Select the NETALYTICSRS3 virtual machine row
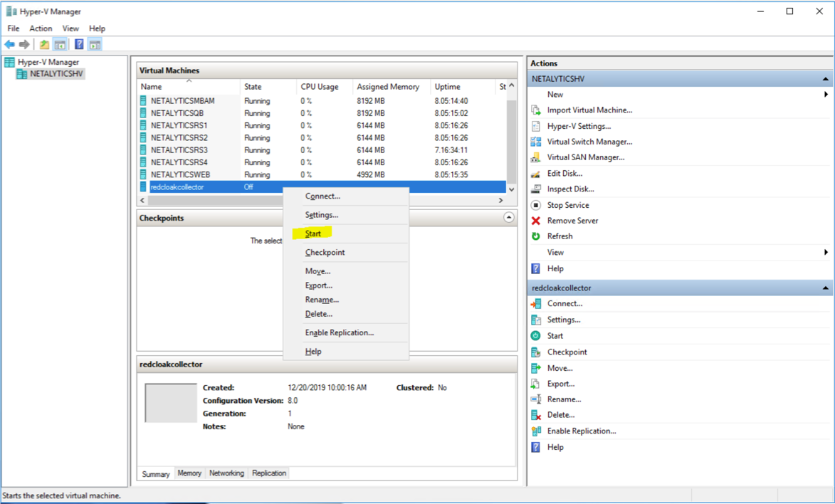 (322, 149)
